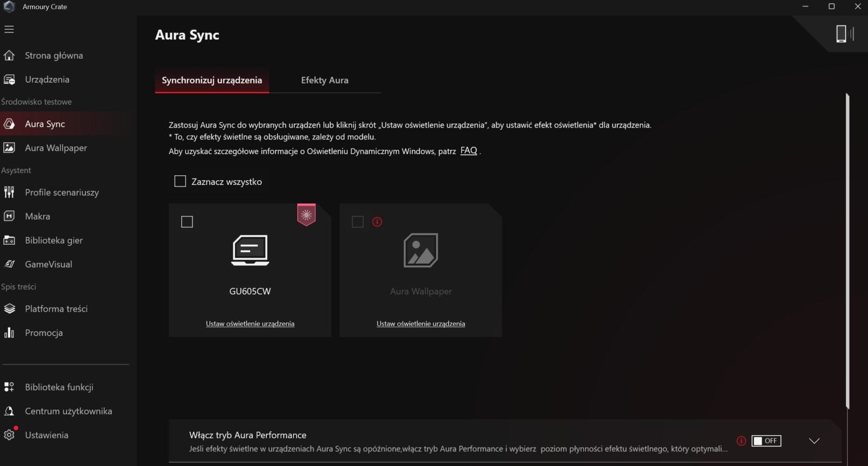
Task: Click the Platforma treści layers icon
Action: (9, 309)
